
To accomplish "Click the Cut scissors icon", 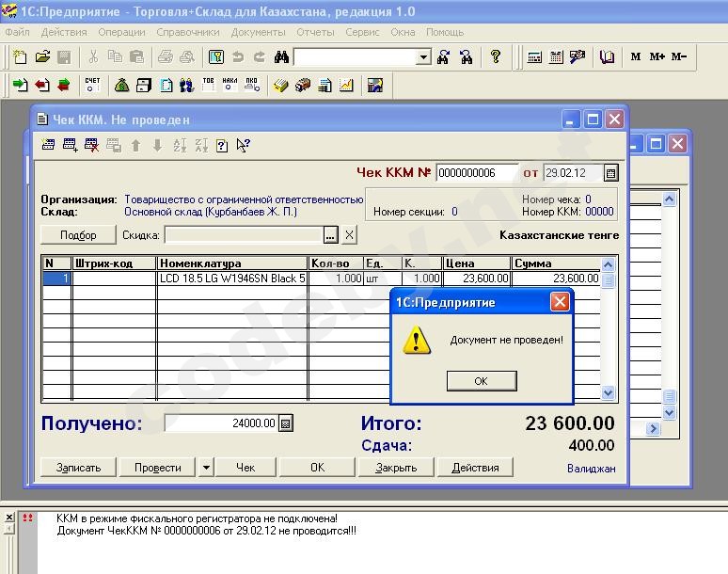I will [x=93, y=56].
